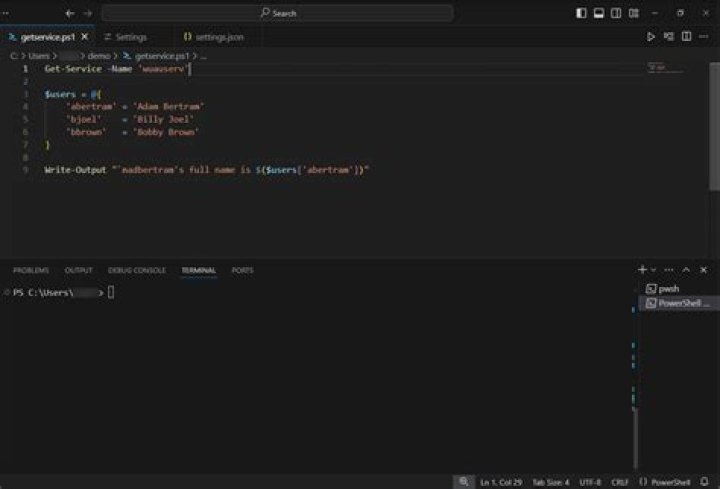Open customize layout icon in title bar
This screenshot has width=720, height=489.
[634, 13]
